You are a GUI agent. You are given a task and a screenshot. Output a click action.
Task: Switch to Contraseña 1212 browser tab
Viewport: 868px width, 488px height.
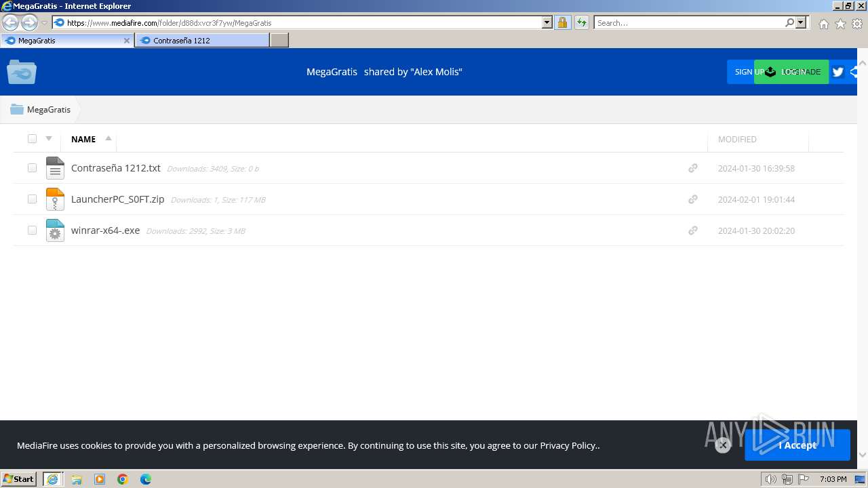click(x=202, y=41)
